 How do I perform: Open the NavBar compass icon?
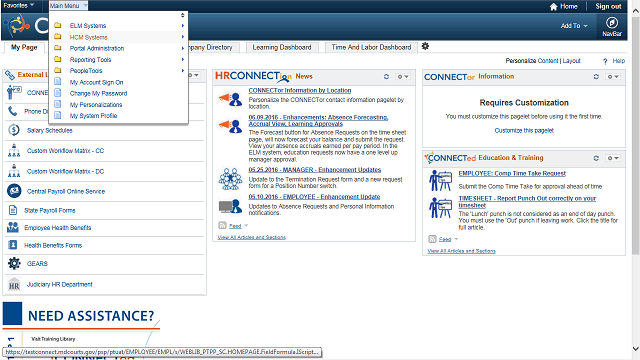[x=611, y=23]
